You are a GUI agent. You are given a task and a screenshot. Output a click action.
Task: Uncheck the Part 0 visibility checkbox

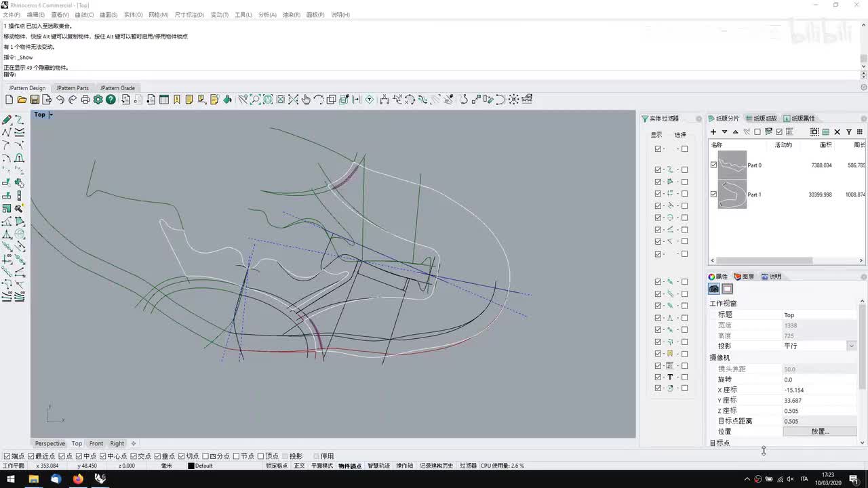point(713,165)
